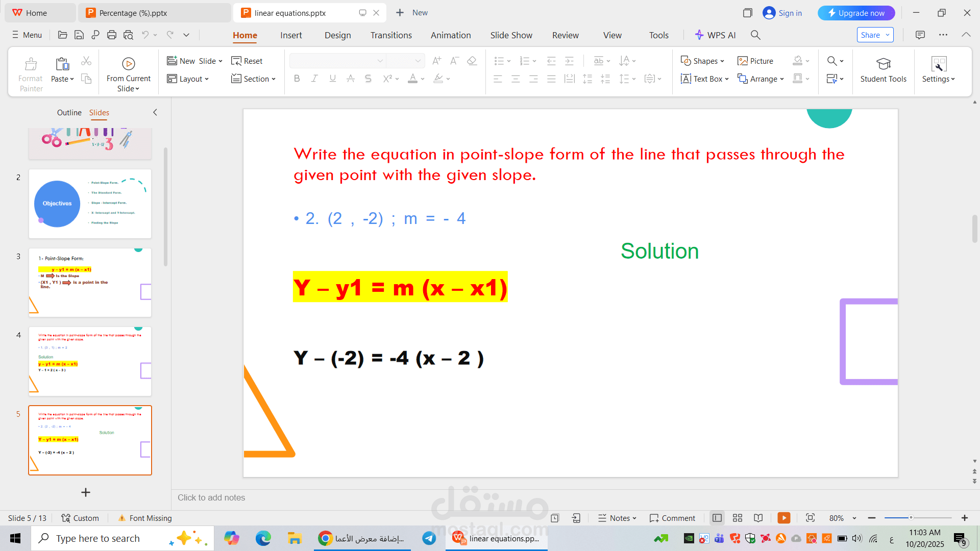Open the Insert ribbon tab

[x=291, y=35]
